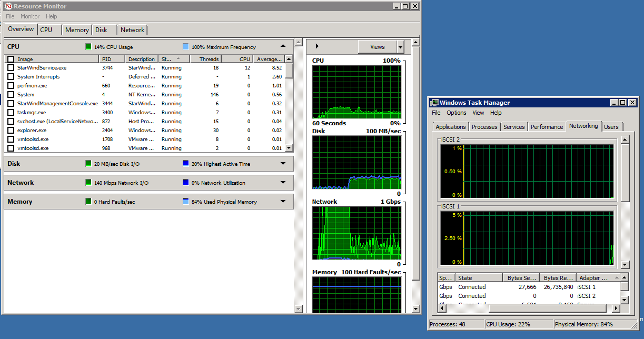
Task: Switch to the Network tab
Action: pyautogui.click(x=132, y=30)
